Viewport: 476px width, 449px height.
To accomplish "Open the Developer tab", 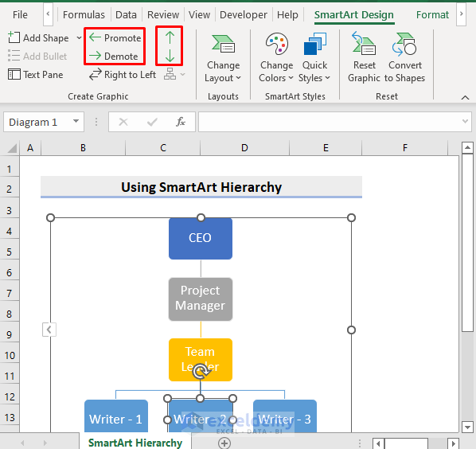I will click(x=244, y=14).
